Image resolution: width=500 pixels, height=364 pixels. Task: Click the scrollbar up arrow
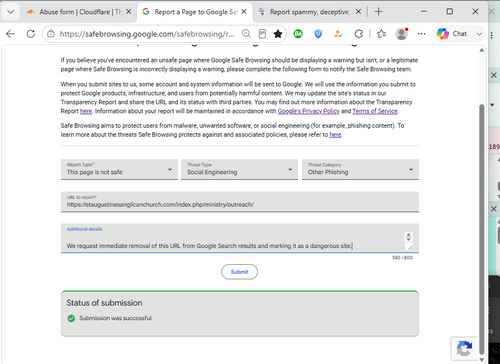481,50
